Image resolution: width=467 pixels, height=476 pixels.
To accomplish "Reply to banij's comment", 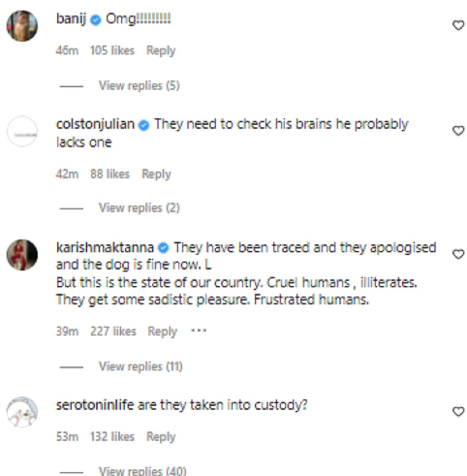I will [161, 51].
